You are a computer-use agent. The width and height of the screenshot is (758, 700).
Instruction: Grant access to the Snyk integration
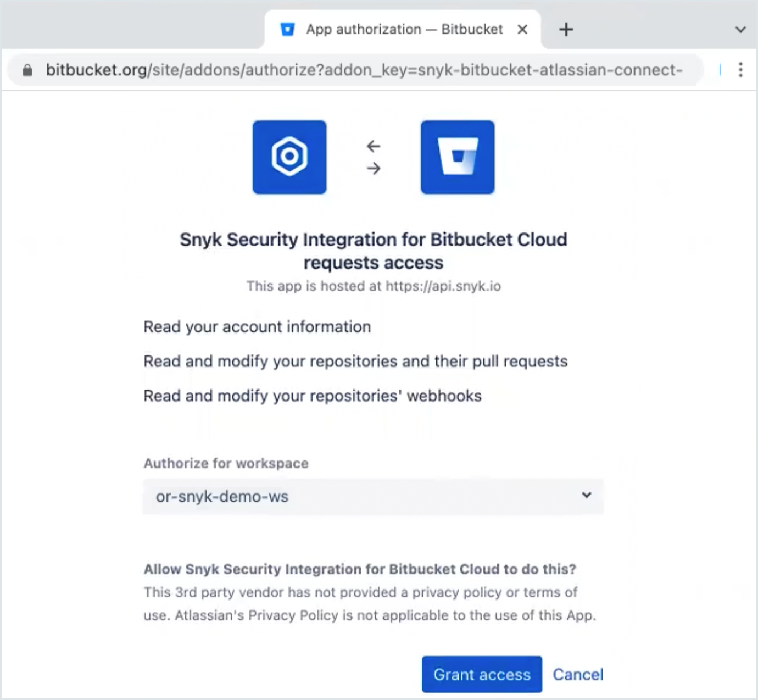click(x=482, y=675)
